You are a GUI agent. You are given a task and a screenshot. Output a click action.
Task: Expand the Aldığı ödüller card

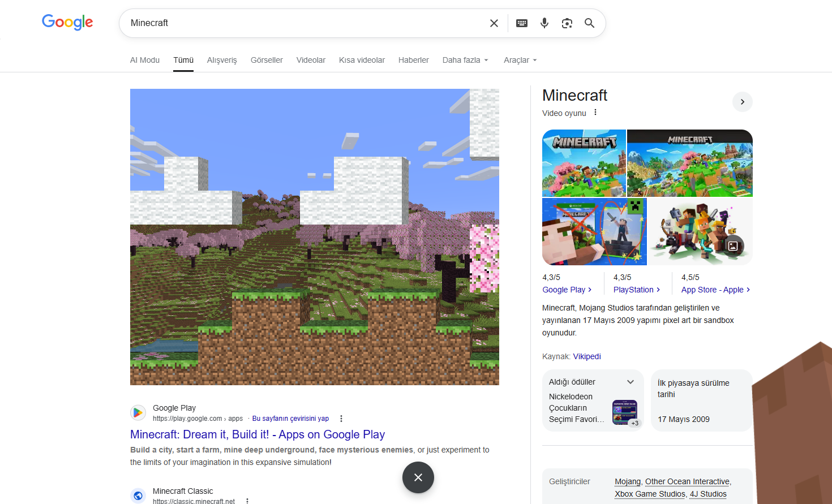coord(631,382)
